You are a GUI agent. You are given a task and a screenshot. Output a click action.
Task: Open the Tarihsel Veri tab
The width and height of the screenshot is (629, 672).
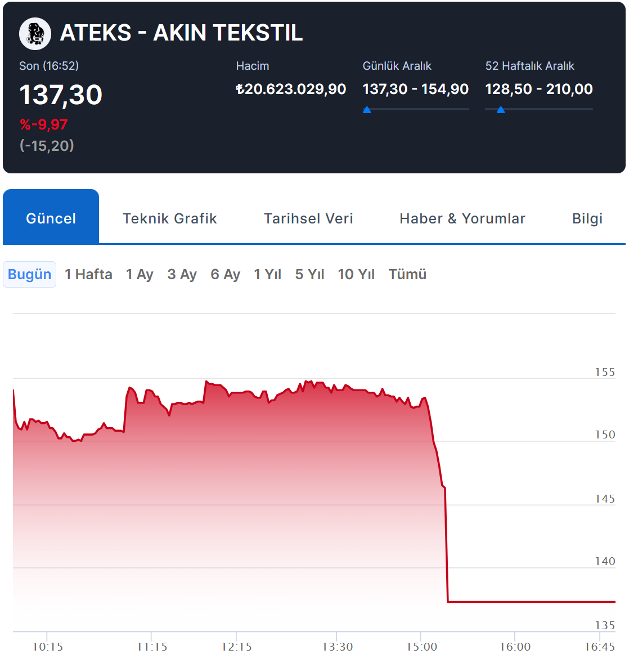308,218
